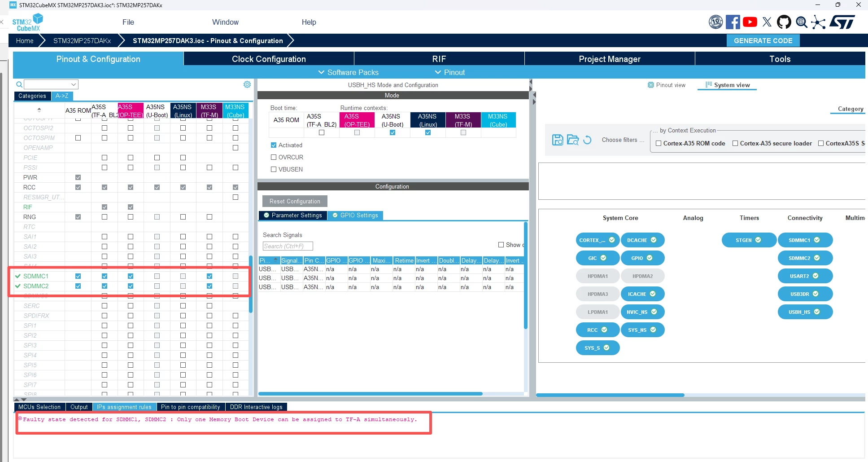Open the RCC peripheral button

pyautogui.click(x=598, y=330)
